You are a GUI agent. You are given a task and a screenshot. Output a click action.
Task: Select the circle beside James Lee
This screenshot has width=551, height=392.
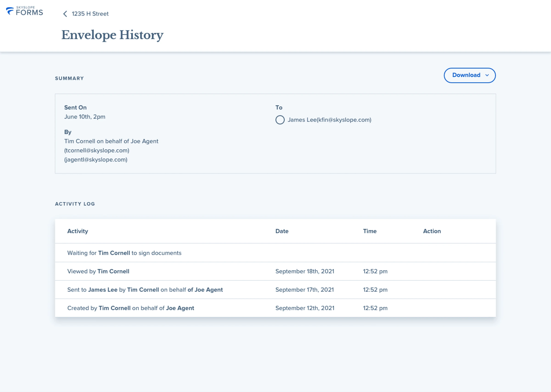280,120
